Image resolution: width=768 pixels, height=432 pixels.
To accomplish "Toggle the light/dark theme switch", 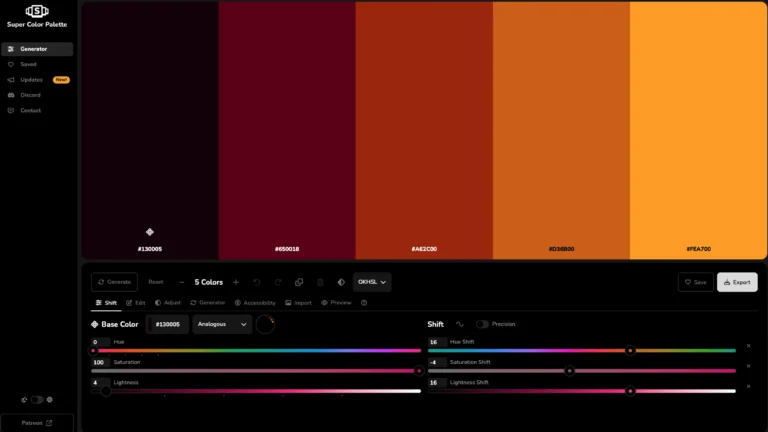I will coord(37,400).
